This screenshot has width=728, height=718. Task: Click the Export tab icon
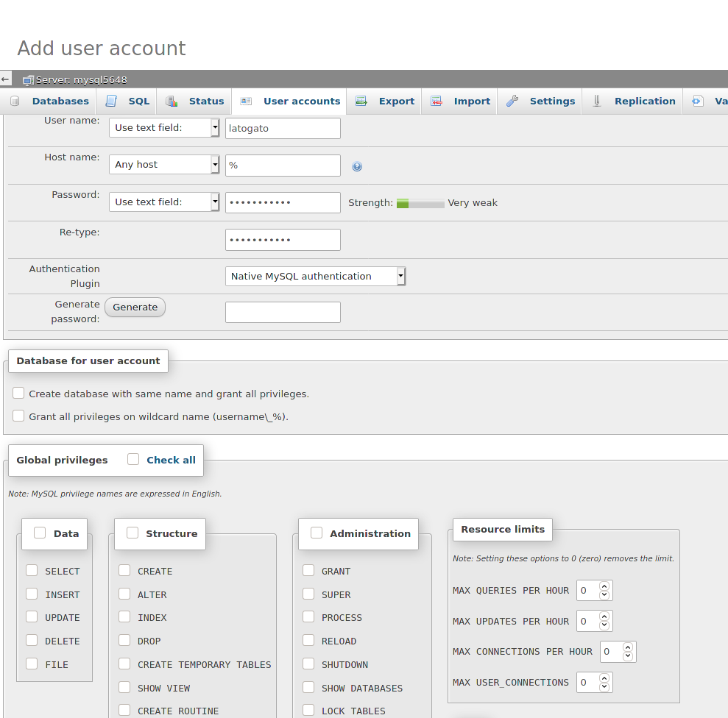361,102
